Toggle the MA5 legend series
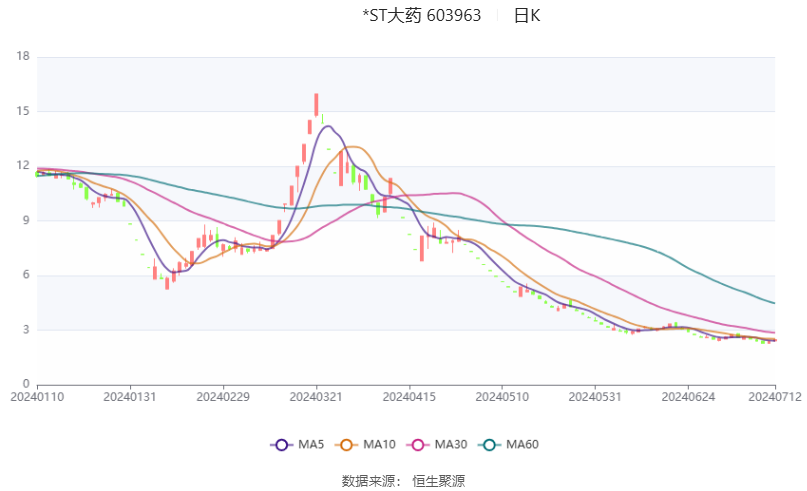The image size is (807, 491). [x=297, y=445]
